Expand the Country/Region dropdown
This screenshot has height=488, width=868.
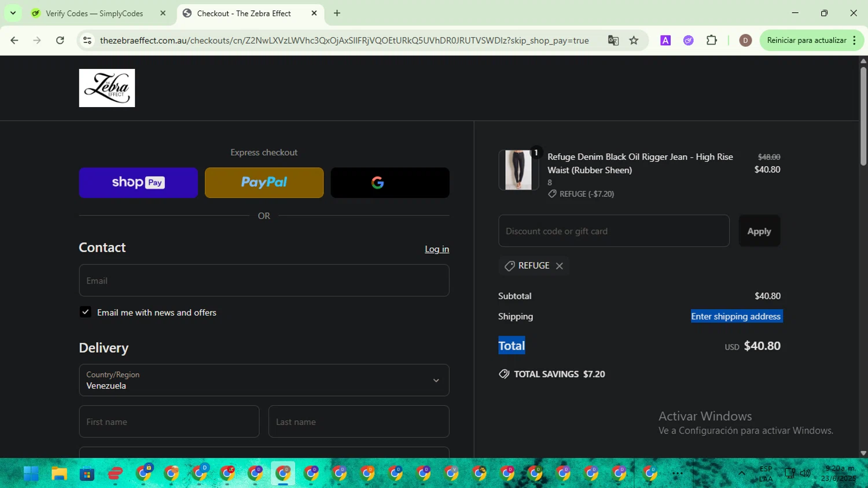[264, 380]
